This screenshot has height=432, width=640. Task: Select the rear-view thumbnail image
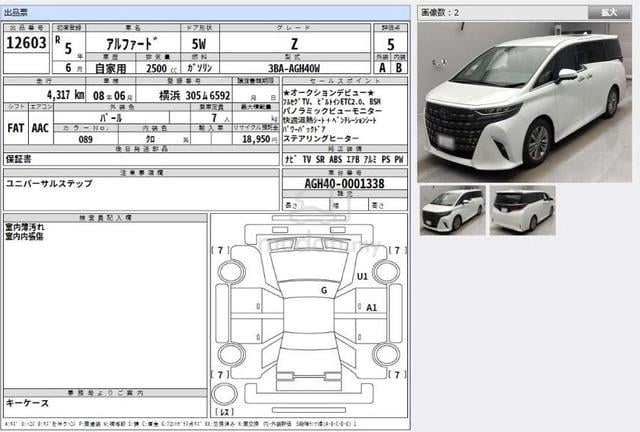pos(522,210)
